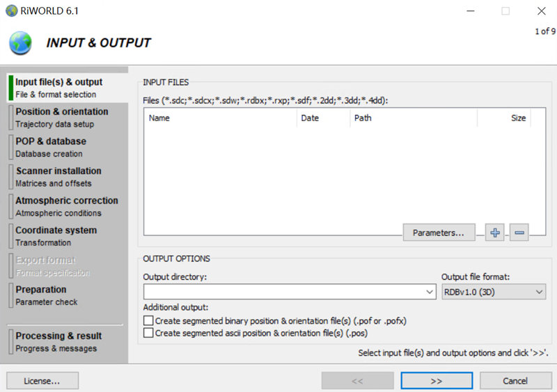Enable segmented binary position & orientation output

[x=148, y=321]
